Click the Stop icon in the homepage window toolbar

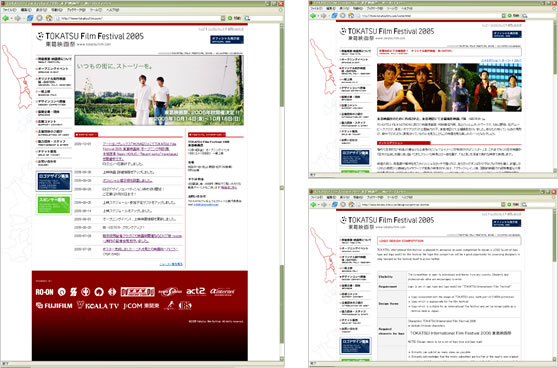(x=40, y=18)
